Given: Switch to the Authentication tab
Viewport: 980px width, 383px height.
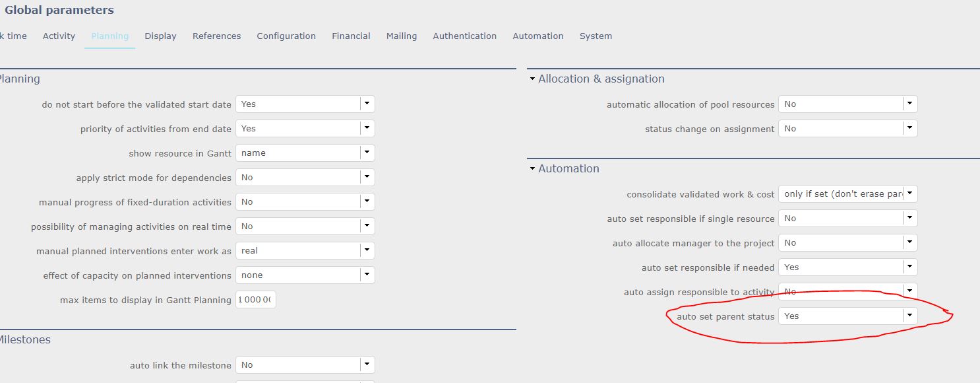Looking at the screenshot, I should 464,36.
